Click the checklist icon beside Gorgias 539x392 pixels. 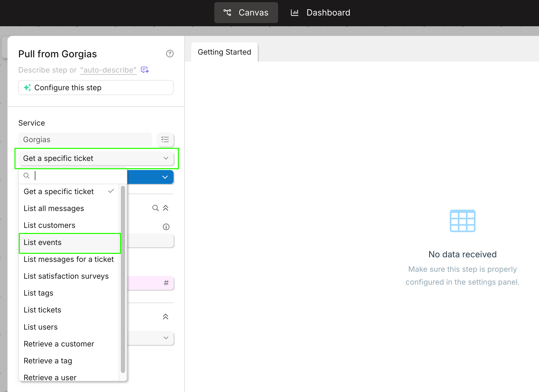point(165,140)
